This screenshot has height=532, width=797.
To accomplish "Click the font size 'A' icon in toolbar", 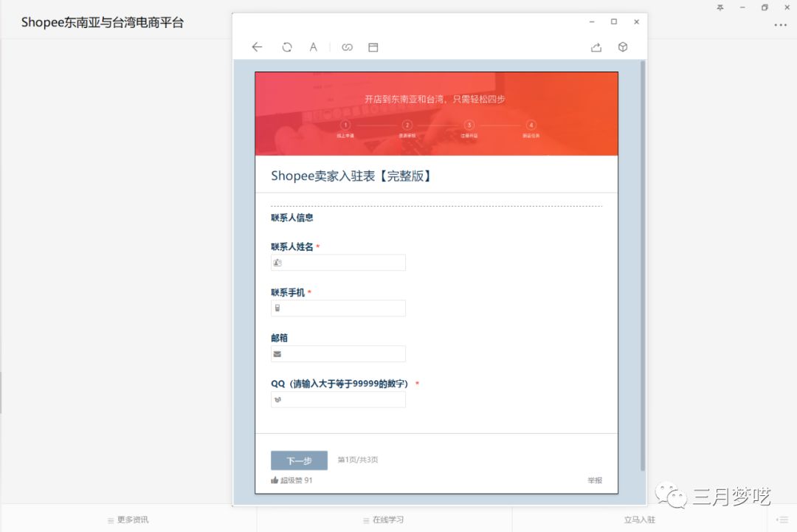I will click(313, 46).
